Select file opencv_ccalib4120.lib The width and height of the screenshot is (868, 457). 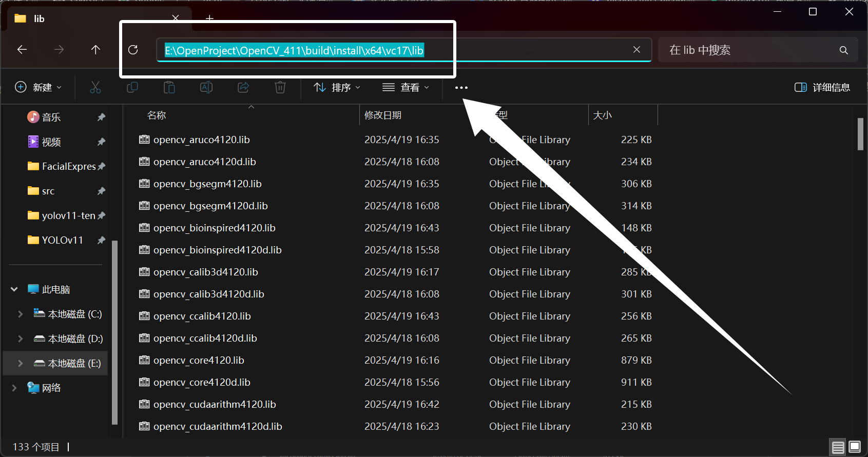click(x=202, y=316)
